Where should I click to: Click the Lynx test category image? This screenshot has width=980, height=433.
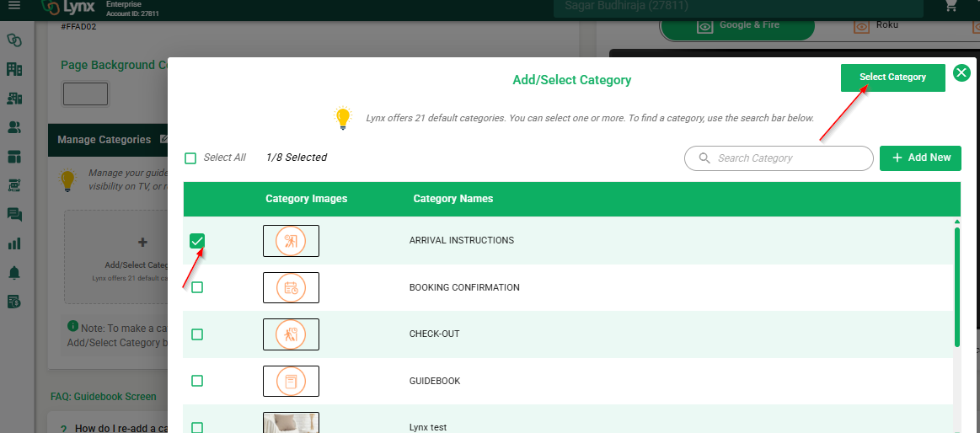[292, 423]
